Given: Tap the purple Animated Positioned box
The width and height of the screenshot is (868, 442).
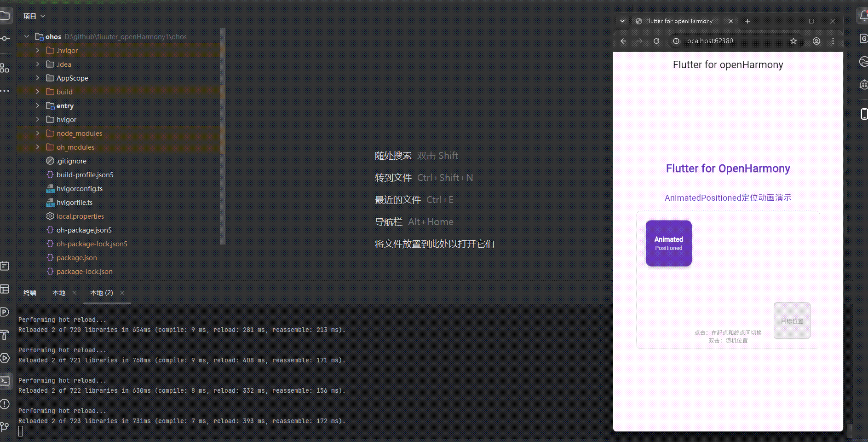Looking at the screenshot, I should point(669,243).
